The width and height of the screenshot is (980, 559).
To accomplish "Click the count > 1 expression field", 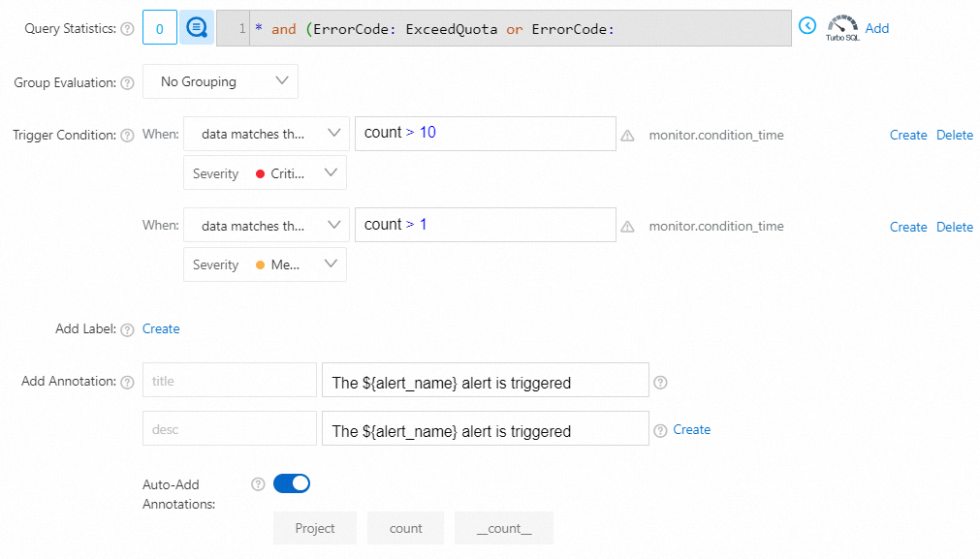I will click(485, 225).
